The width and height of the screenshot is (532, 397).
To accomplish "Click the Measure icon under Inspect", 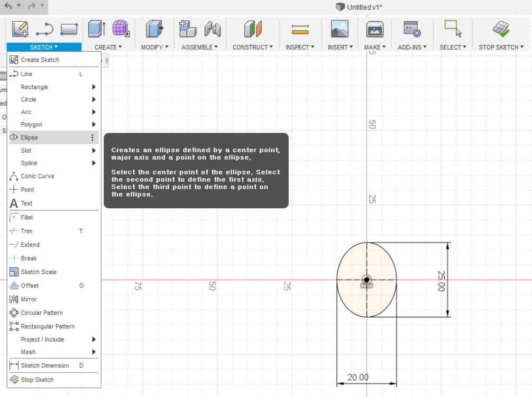I will [300, 29].
